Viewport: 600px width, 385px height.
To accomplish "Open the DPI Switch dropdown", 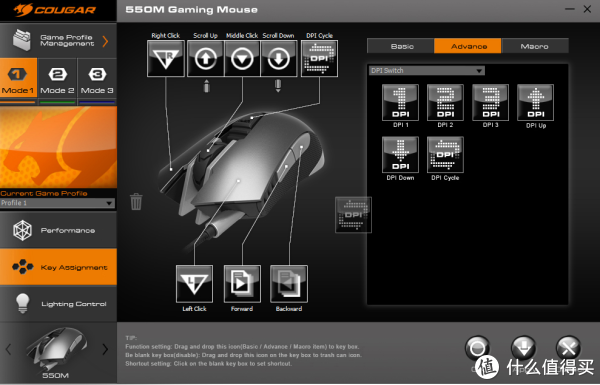I will [x=427, y=70].
